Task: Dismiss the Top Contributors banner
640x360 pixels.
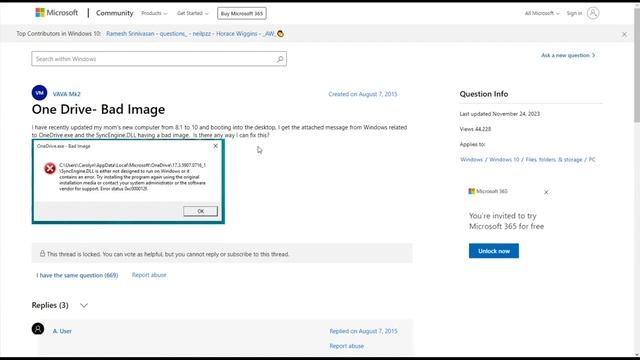Action: 624,34
